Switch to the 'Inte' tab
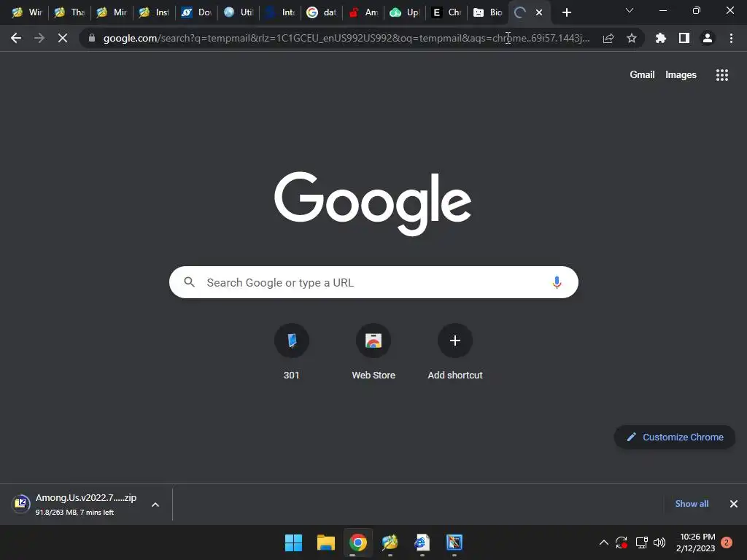The height and width of the screenshot is (560, 747). coord(281,12)
